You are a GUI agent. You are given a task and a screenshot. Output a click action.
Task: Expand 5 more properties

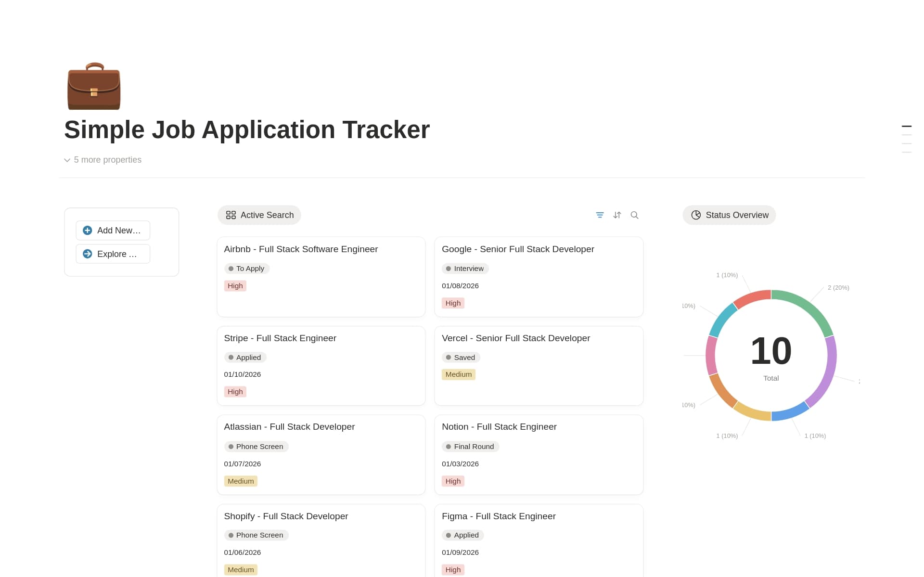[x=103, y=160]
